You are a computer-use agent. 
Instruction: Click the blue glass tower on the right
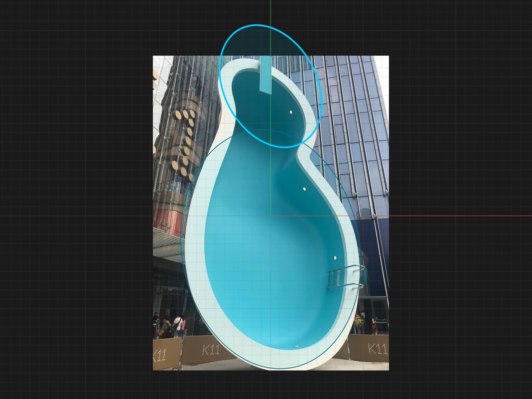357,125
